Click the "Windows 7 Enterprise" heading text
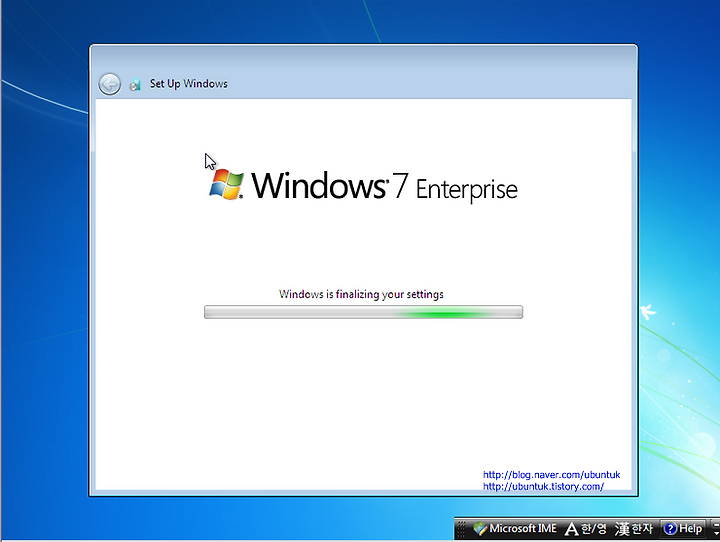 (x=385, y=186)
